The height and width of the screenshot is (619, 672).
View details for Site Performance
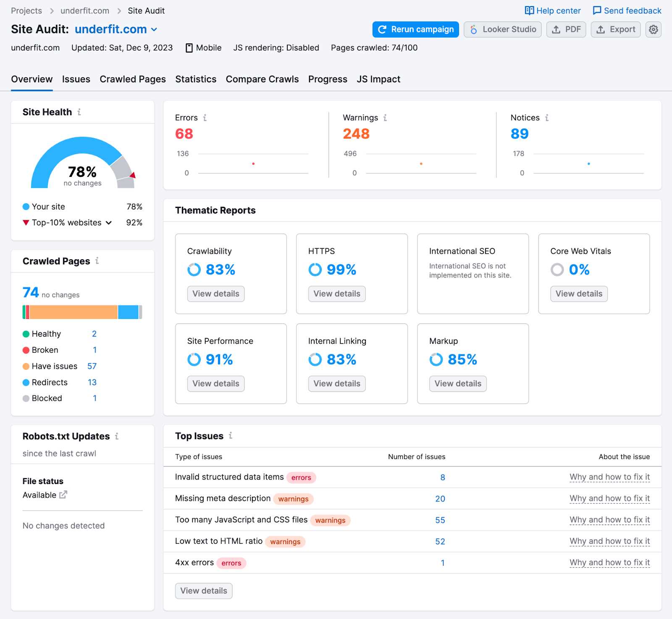(216, 384)
